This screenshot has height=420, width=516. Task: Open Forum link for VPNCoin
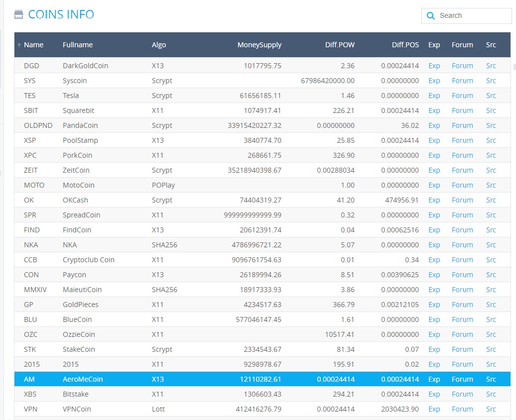462,409
